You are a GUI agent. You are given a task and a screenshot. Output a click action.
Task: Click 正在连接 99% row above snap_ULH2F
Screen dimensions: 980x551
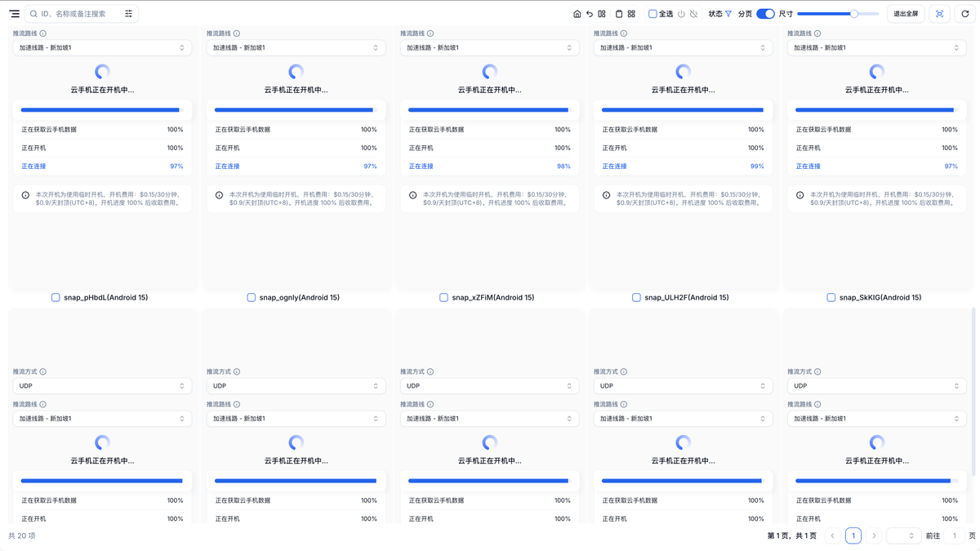point(683,167)
